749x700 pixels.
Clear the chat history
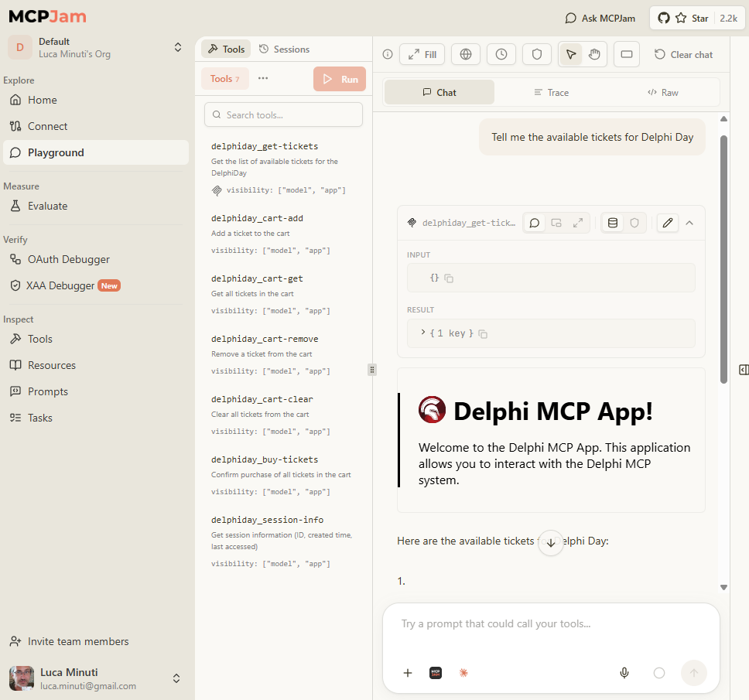683,54
